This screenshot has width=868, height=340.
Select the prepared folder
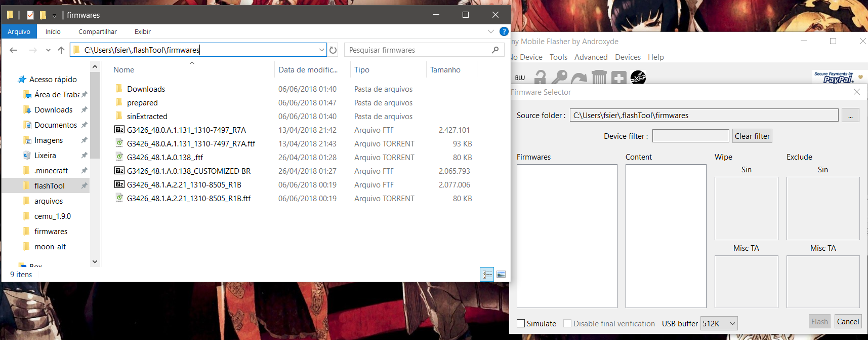pos(142,103)
